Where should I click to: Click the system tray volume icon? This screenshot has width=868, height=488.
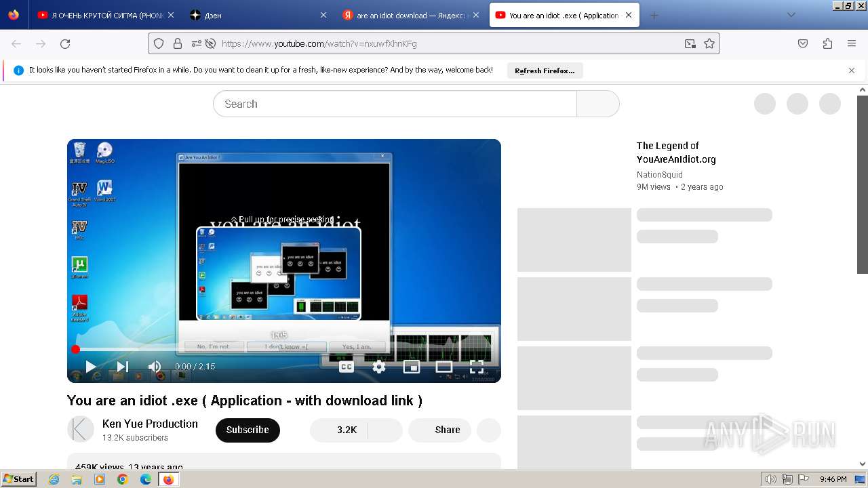click(x=770, y=479)
